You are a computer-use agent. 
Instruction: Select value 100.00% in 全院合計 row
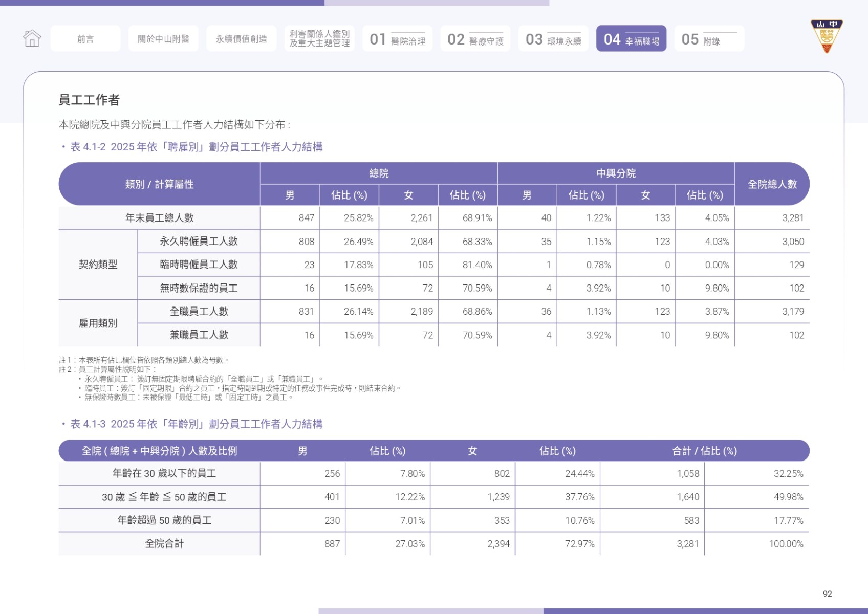click(x=786, y=544)
